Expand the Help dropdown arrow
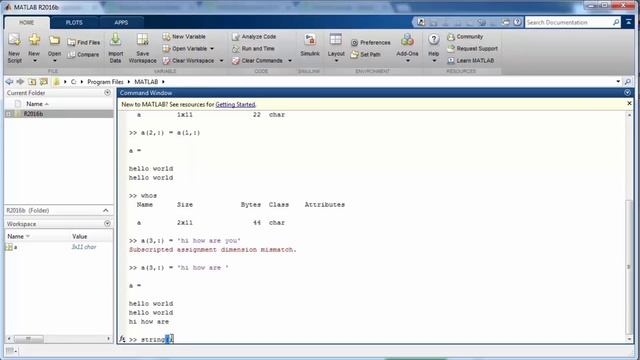The height and width of the screenshot is (360, 640). tap(434, 61)
